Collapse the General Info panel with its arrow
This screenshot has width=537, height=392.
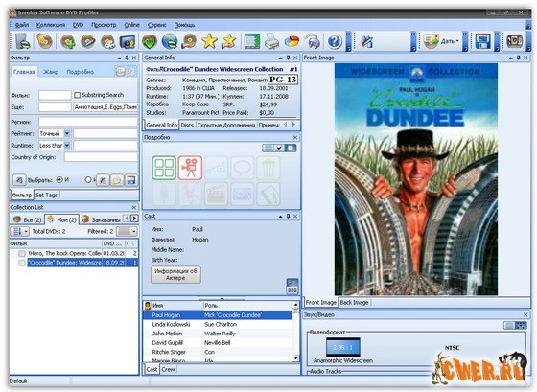[x=280, y=58]
